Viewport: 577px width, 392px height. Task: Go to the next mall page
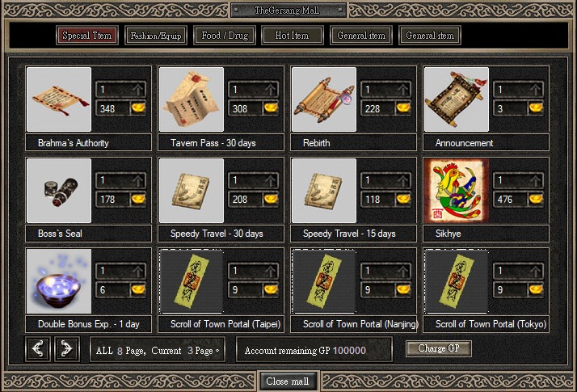(66, 348)
